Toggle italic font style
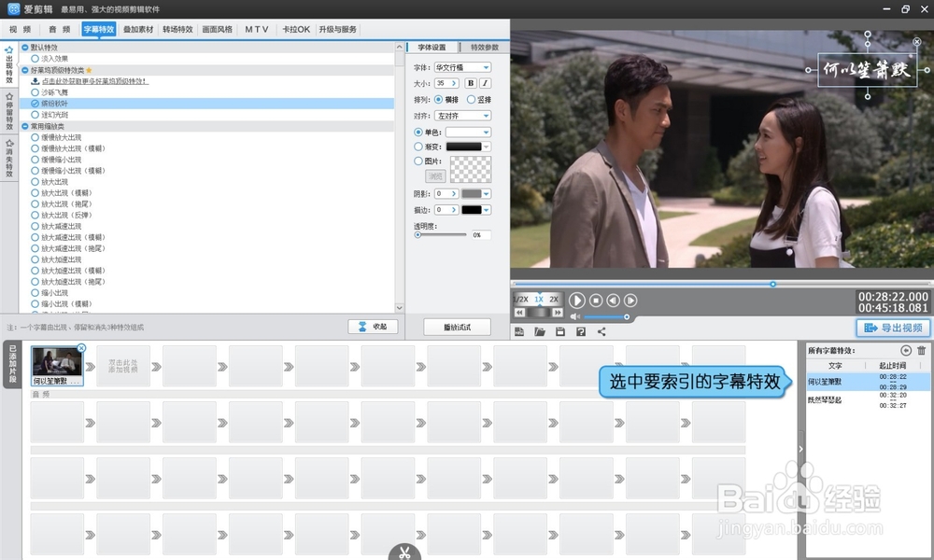Screen dimensions: 934x560 (485, 83)
